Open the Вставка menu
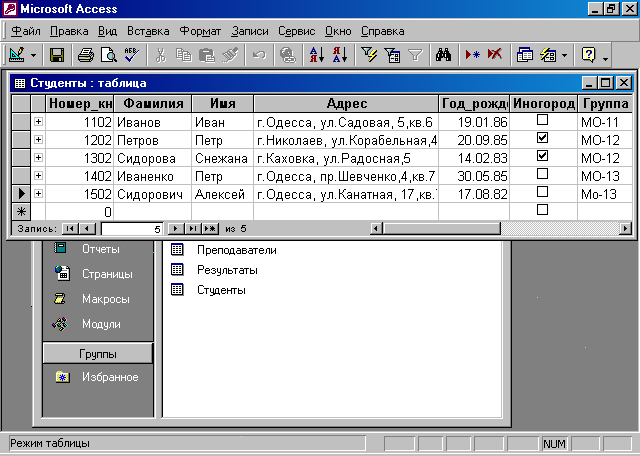640x456 pixels. tap(148, 31)
